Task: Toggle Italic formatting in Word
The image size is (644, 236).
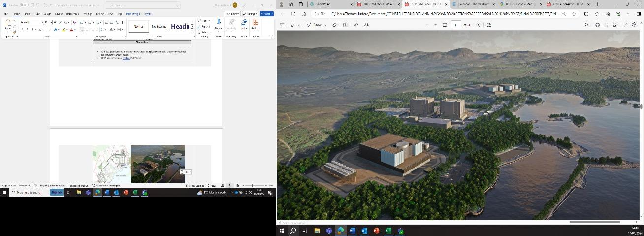Action: 27,29
